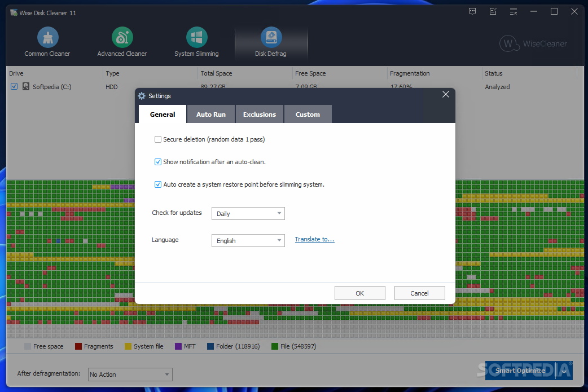
Task: Click the edit note icon in title bar
Action: (x=493, y=12)
